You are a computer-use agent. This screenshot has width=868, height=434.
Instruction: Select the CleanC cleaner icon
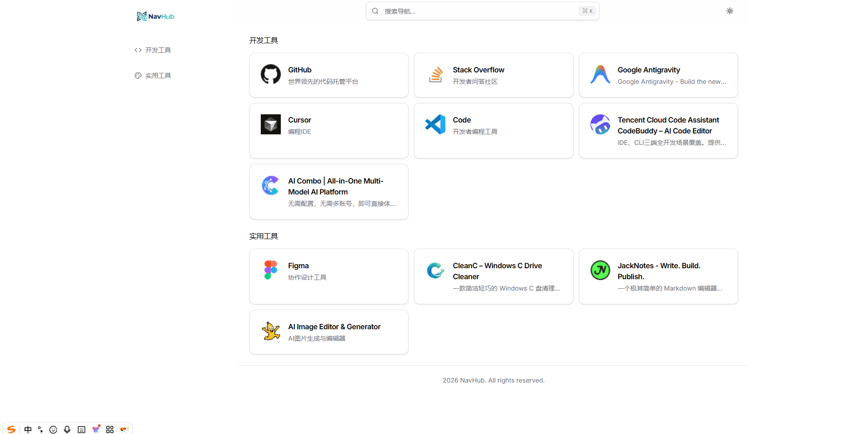tap(435, 270)
